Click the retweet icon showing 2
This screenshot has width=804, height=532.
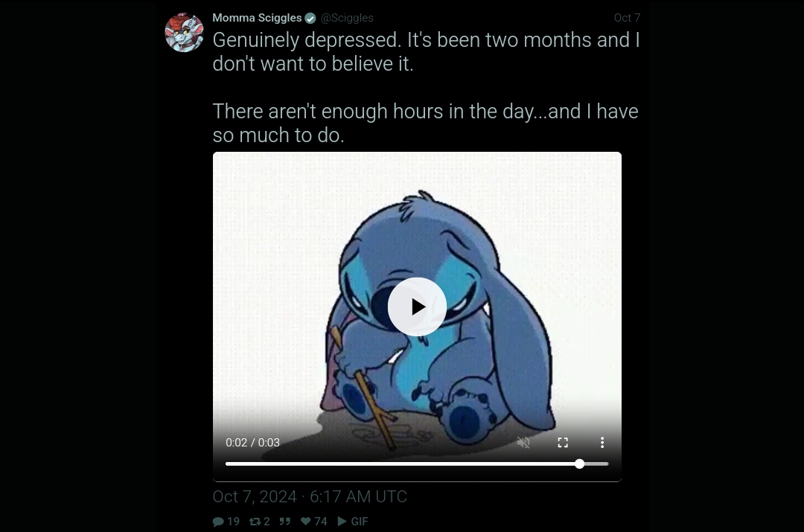[255, 522]
